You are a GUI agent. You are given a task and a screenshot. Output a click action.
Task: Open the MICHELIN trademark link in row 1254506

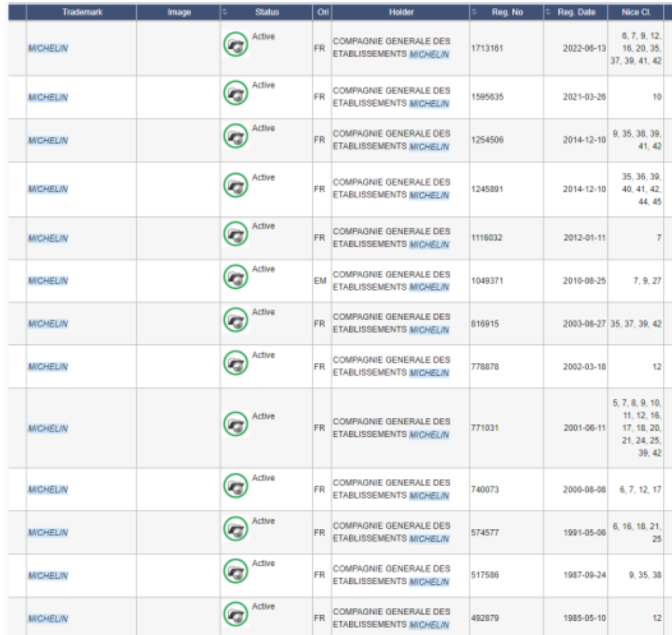pos(48,140)
